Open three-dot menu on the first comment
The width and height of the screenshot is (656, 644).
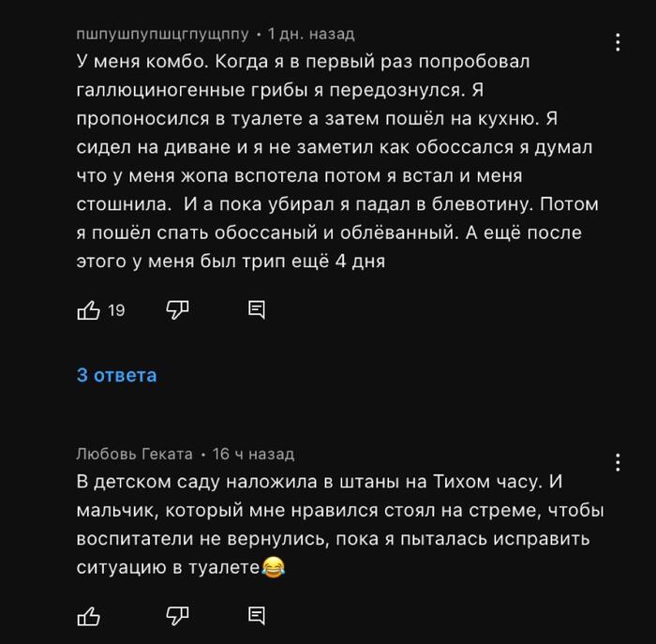point(618,42)
